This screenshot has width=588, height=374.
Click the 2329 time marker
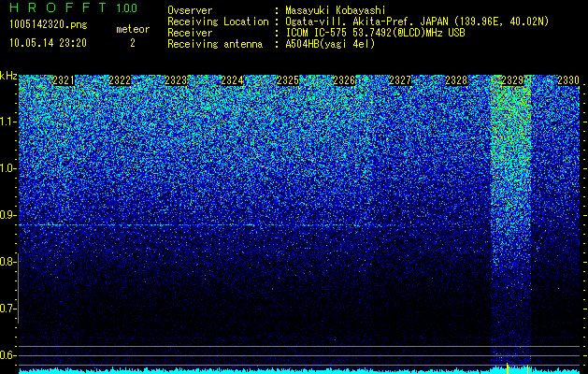pyautogui.click(x=512, y=80)
